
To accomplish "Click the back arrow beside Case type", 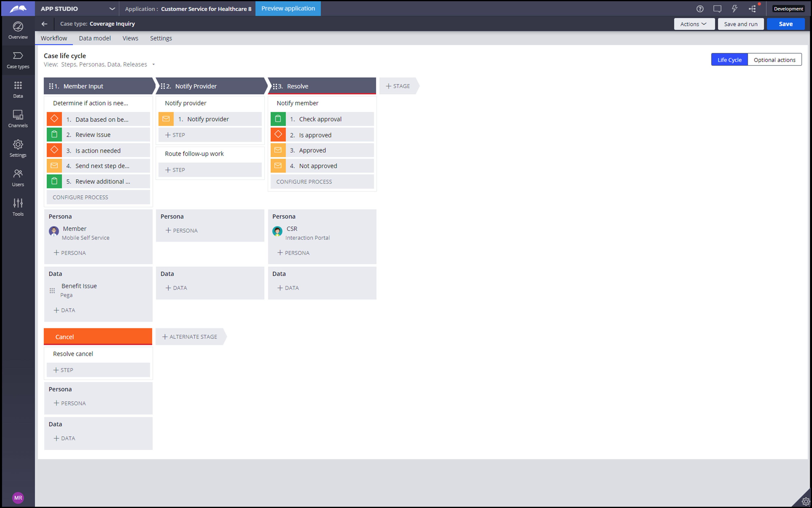I will (44, 24).
